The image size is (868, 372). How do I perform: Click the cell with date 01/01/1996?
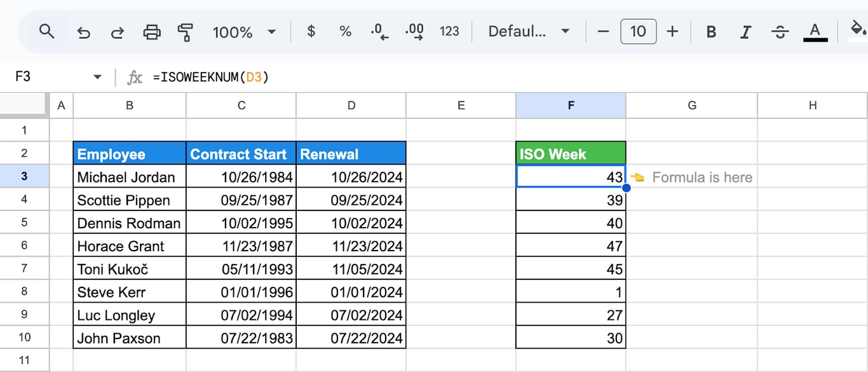pos(241,292)
